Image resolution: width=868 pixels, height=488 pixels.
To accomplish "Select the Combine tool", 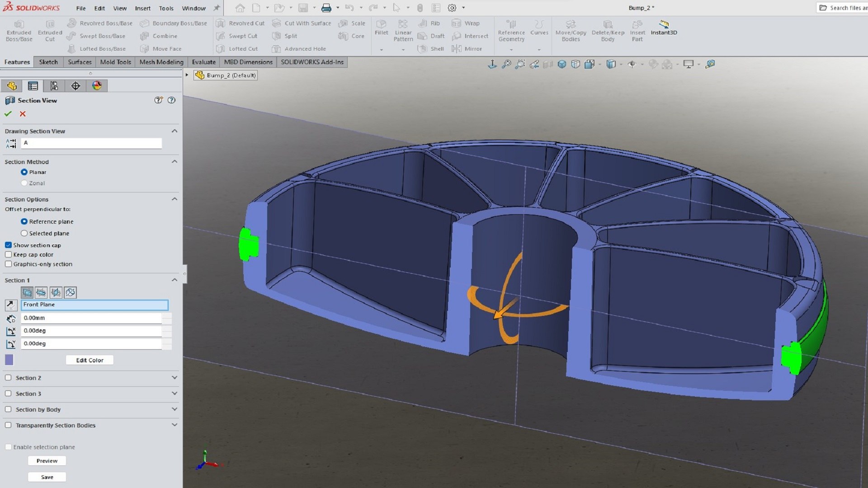I will click(x=158, y=36).
